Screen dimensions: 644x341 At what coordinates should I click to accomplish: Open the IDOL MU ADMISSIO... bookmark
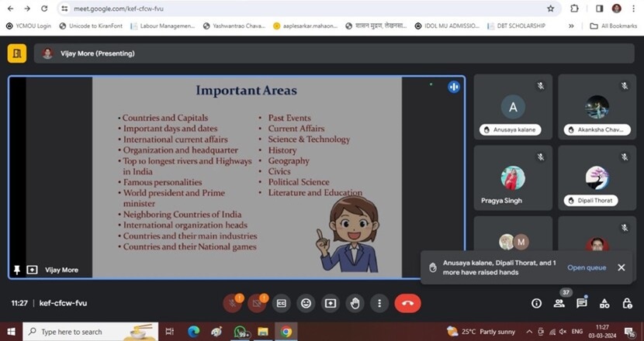pos(447,26)
